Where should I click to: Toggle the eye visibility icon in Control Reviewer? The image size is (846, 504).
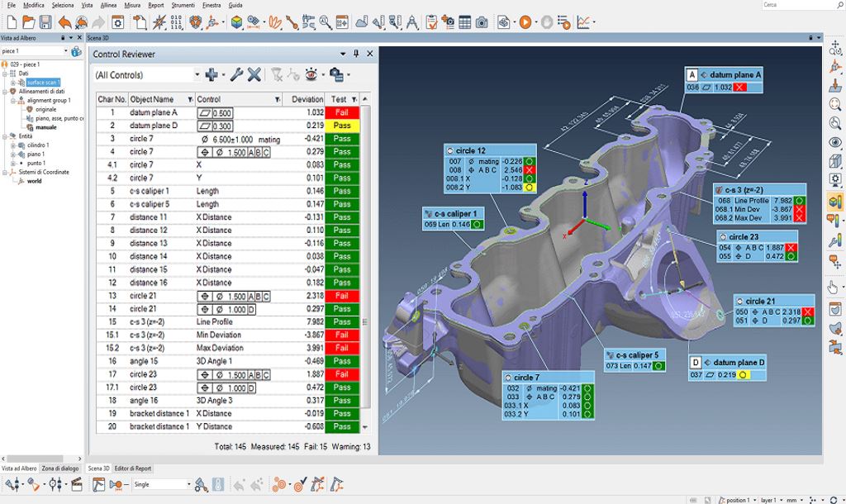click(311, 75)
